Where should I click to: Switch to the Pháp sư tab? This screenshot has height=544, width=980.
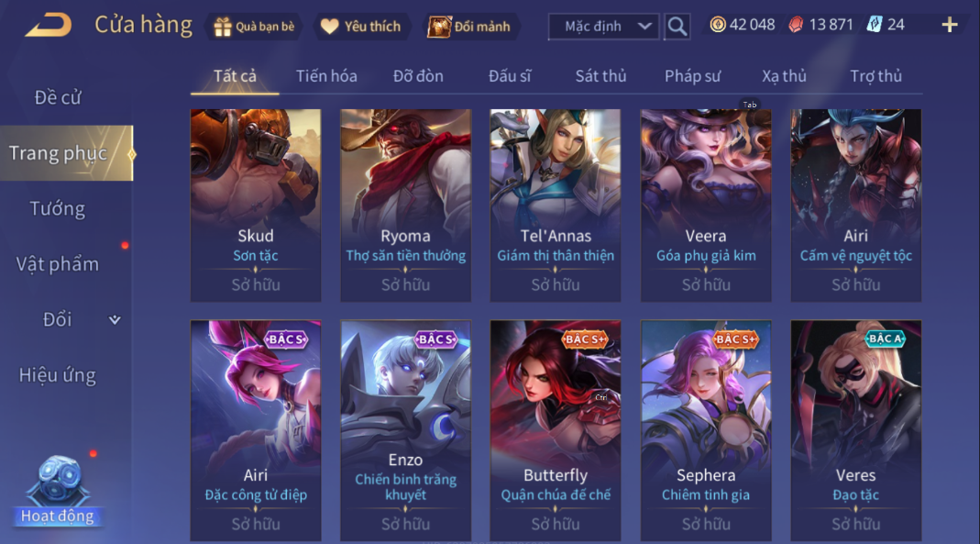(692, 76)
